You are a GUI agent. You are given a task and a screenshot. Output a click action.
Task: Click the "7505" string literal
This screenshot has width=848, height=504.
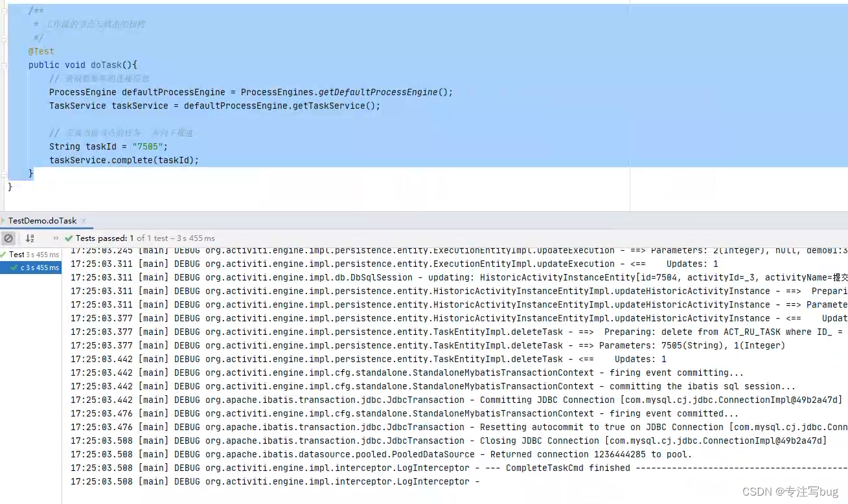pyautogui.click(x=147, y=146)
